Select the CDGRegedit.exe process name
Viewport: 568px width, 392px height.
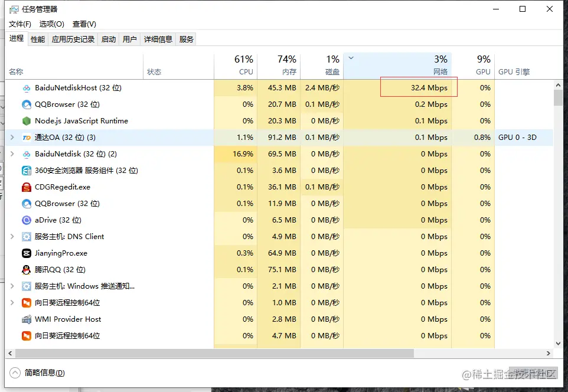click(63, 187)
